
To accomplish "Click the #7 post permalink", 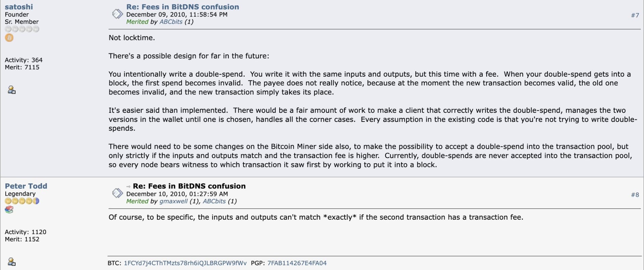I will [635, 15].
